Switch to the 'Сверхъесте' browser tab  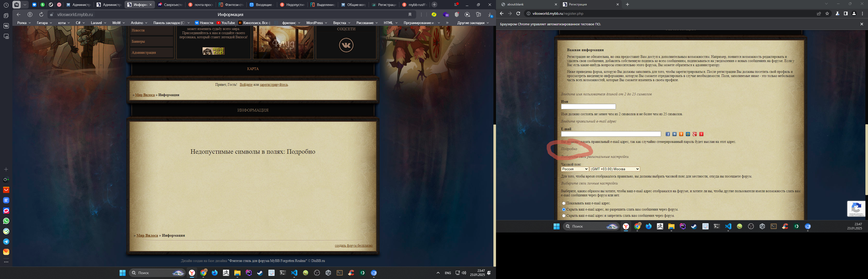(x=170, y=5)
